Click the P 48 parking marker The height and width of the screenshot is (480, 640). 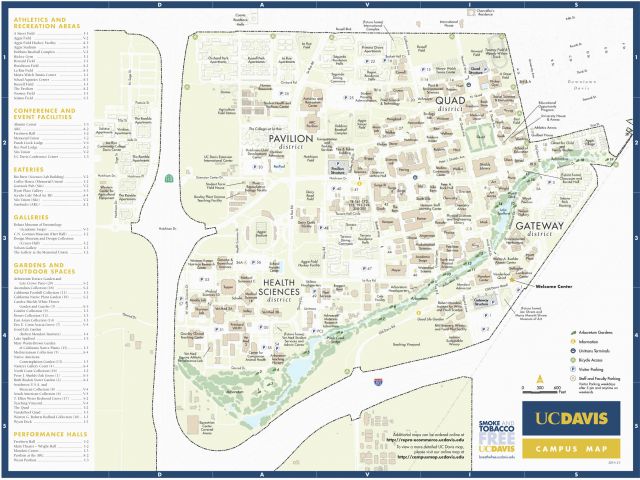pyautogui.click(x=324, y=227)
